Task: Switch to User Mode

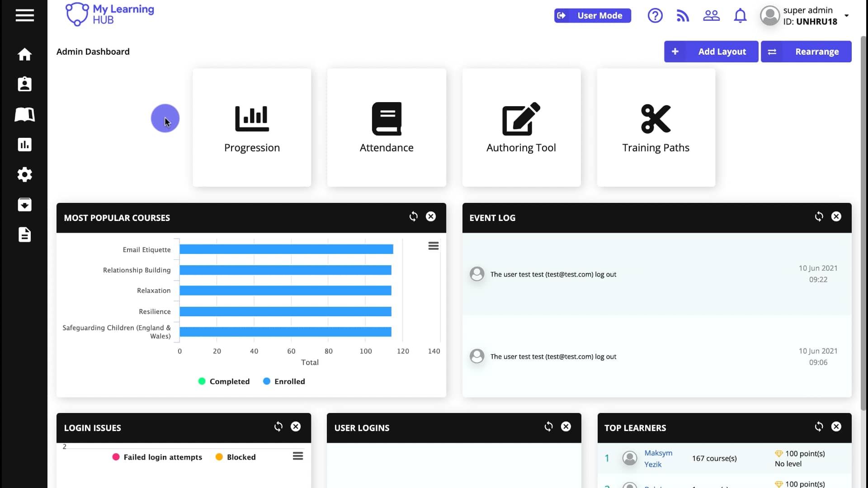Action: [592, 15]
